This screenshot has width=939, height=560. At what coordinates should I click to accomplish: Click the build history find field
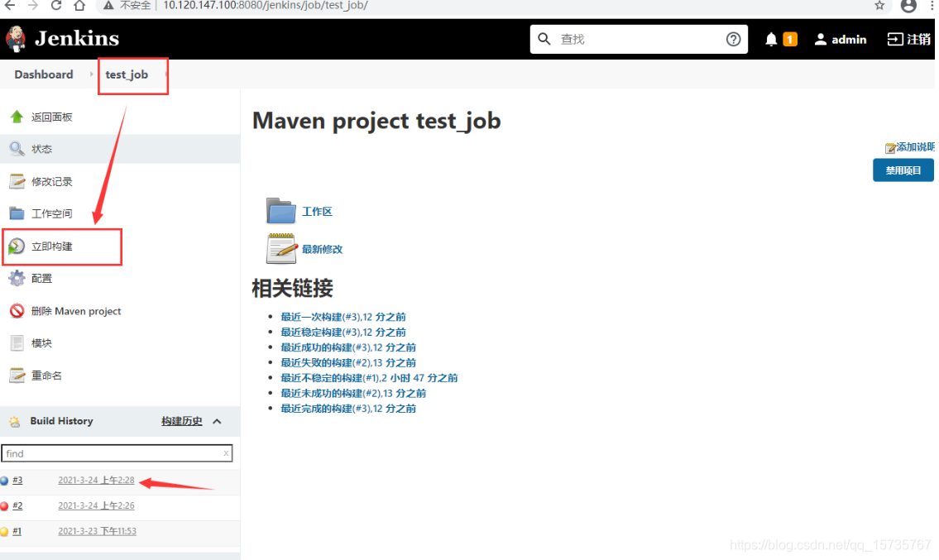(117, 453)
